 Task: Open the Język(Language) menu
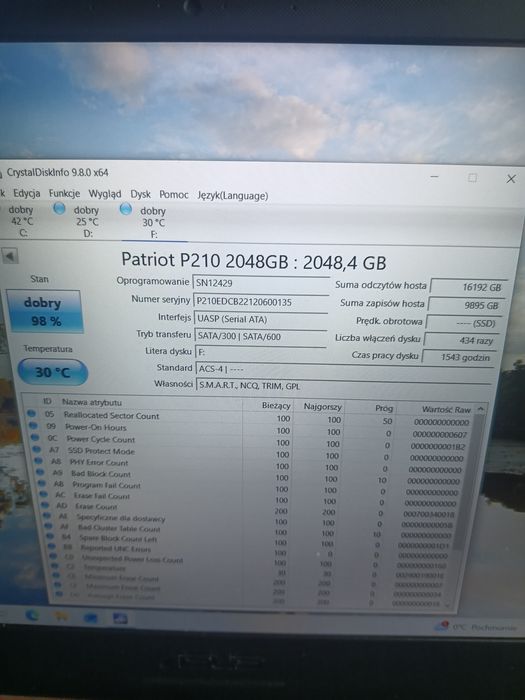pos(233,196)
